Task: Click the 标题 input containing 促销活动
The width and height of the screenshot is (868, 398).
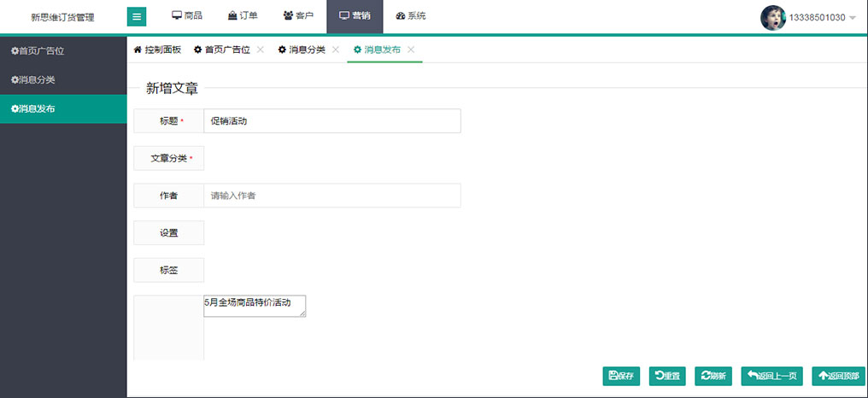Action: coord(332,120)
